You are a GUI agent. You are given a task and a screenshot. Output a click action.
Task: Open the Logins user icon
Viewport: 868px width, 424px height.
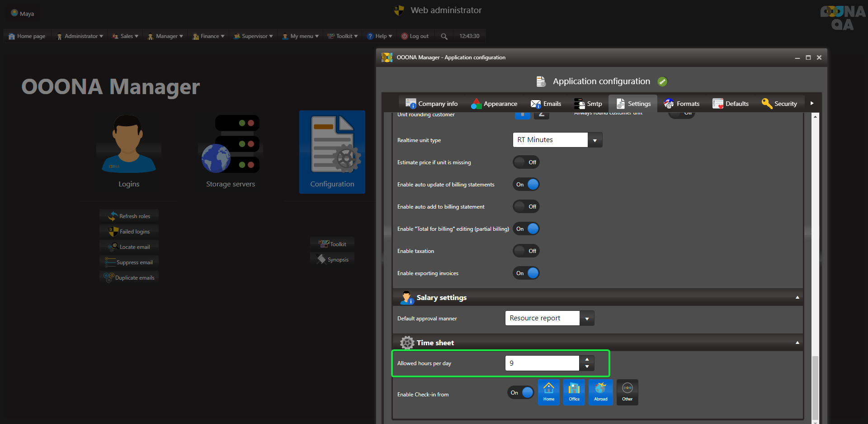(129, 145)
